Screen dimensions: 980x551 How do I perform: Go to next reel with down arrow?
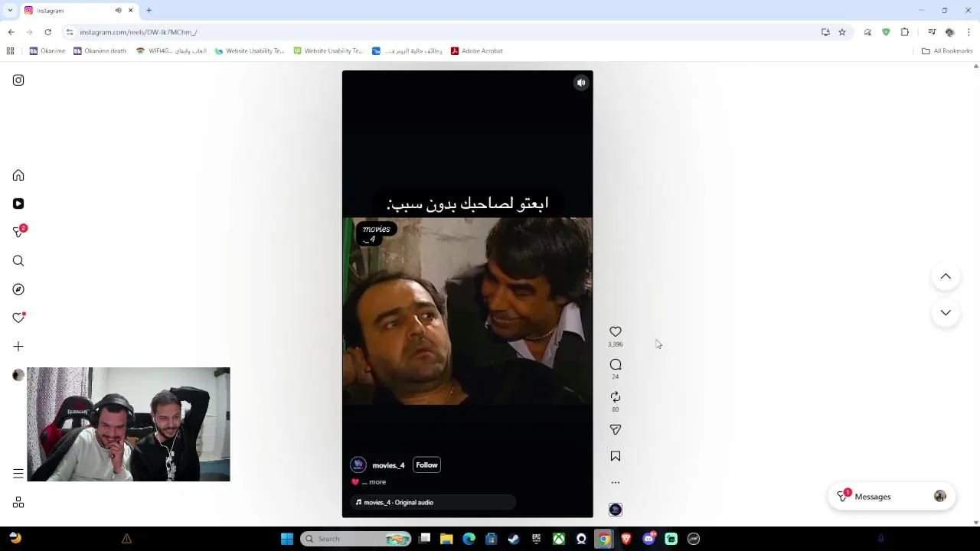[x=946, y=312]
